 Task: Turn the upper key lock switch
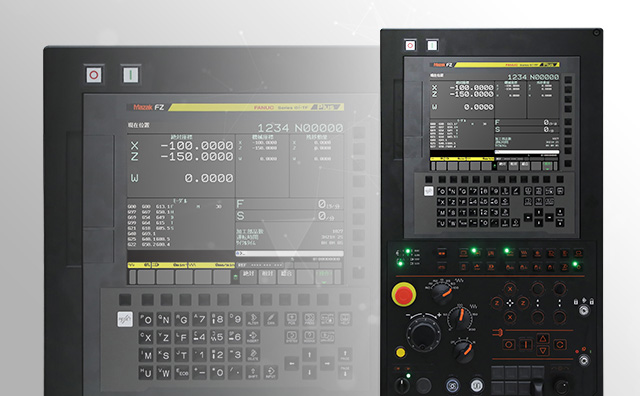[x=584, y=310]
